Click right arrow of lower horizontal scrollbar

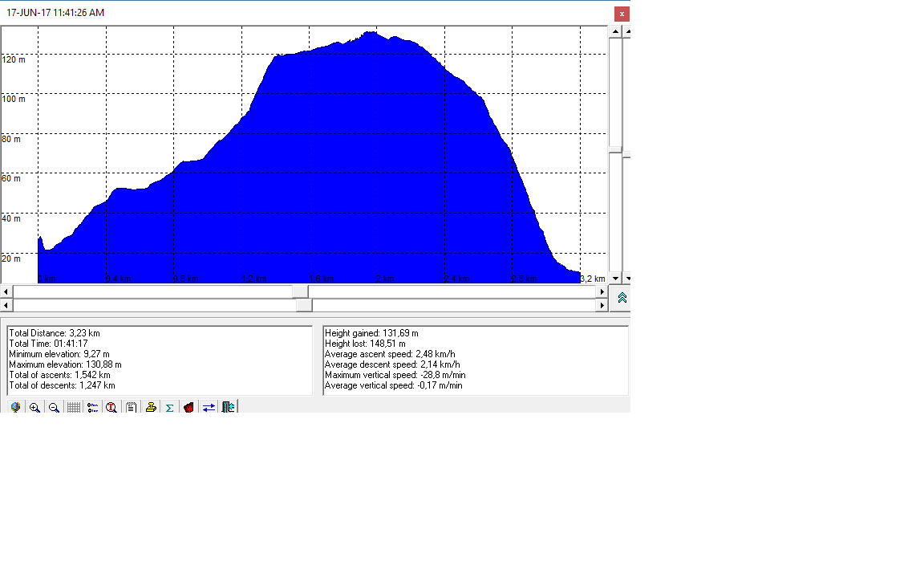602,305
